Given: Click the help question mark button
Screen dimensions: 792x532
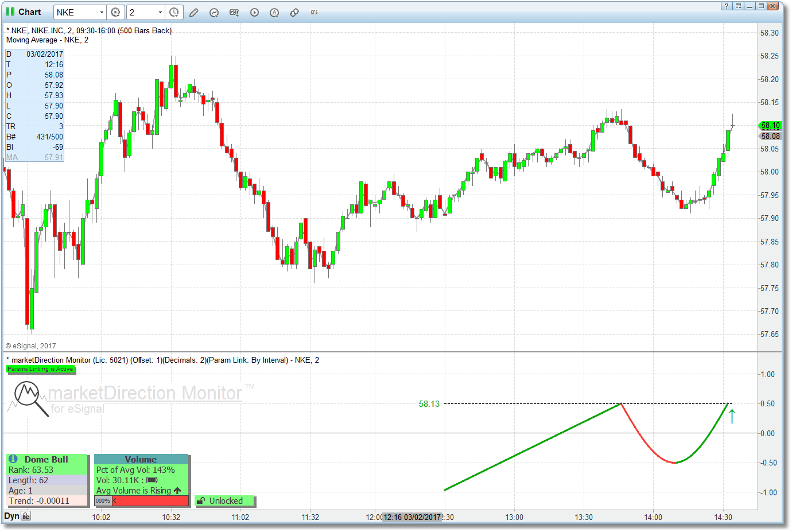Looking at the screenshot, I should (x=727, y=6).
